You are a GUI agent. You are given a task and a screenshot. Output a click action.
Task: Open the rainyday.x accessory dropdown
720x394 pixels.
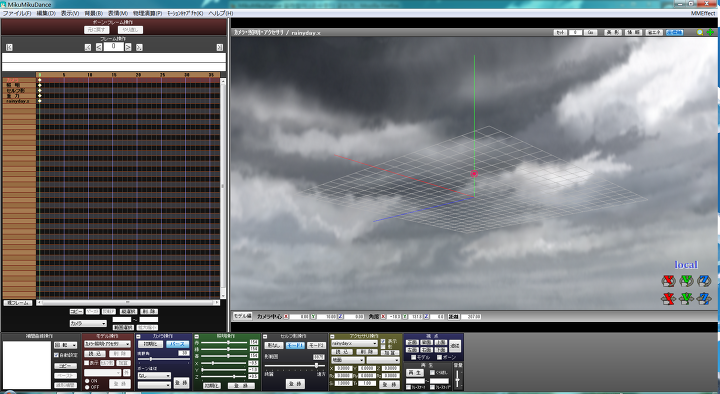pyautogui.click(x=354, y=343)
